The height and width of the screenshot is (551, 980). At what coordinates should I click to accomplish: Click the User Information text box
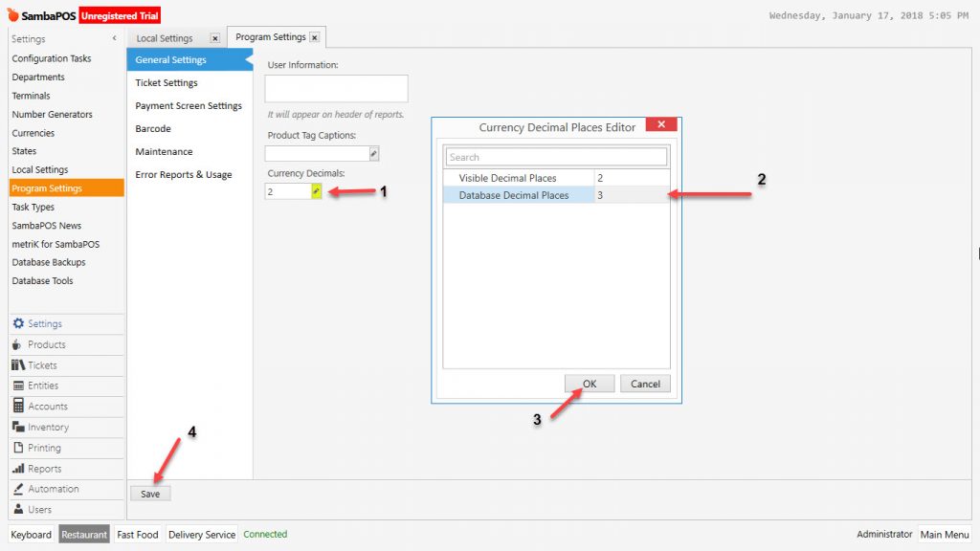point(336,89)
